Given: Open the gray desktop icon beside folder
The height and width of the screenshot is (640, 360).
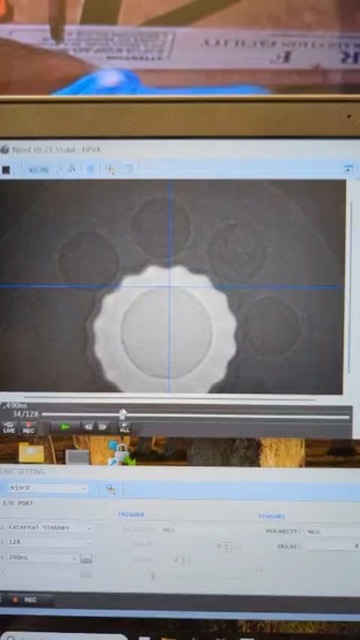Looking at the screenshot, I should click(x=77, y=457).
